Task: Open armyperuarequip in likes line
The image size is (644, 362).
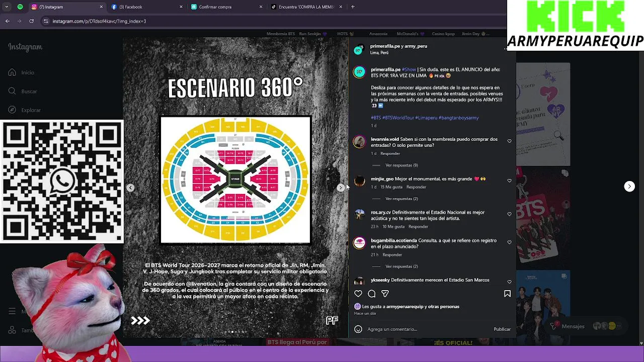Action: tap(404, 307)
